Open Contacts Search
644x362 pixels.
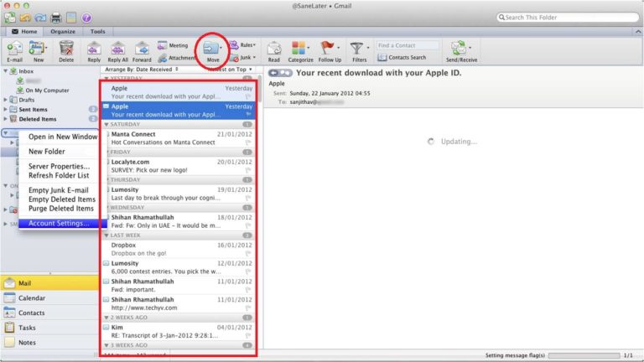click(402, 58)
